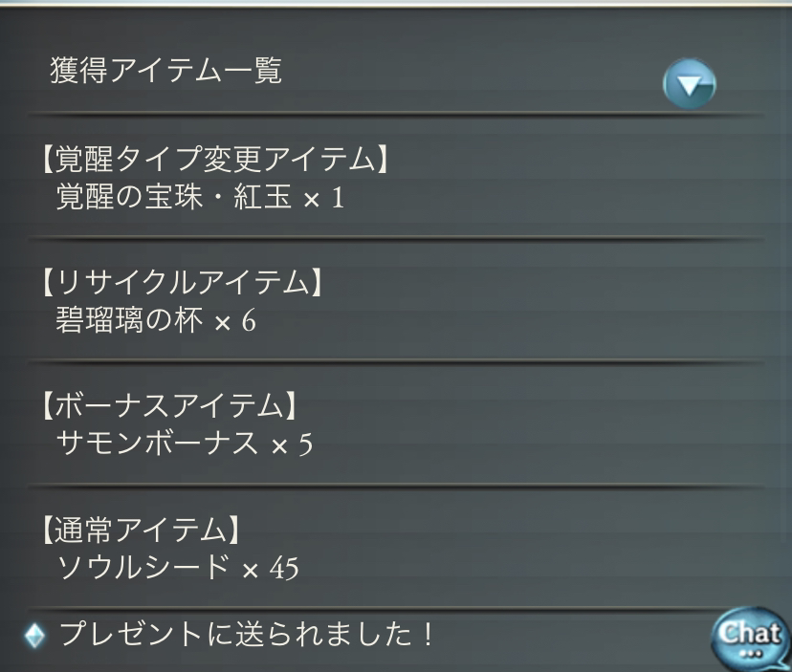This screenshot has width=792, height=672.
Task: Pick the ソウルシード item name
Action: tap(143, 568)
